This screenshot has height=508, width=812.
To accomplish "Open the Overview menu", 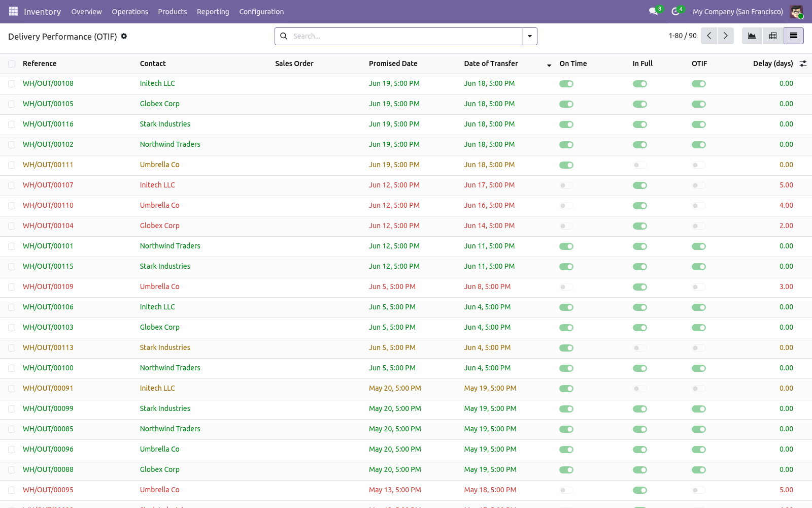I will point(86,11).
